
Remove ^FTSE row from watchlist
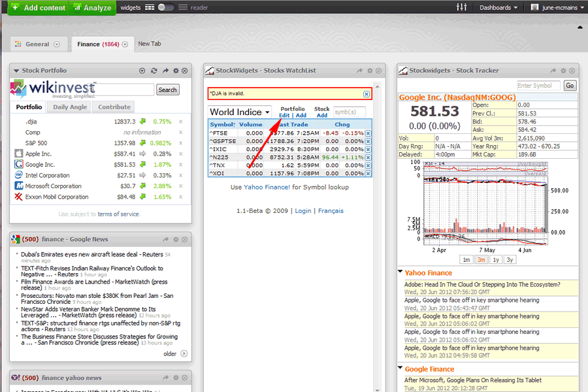368,133
